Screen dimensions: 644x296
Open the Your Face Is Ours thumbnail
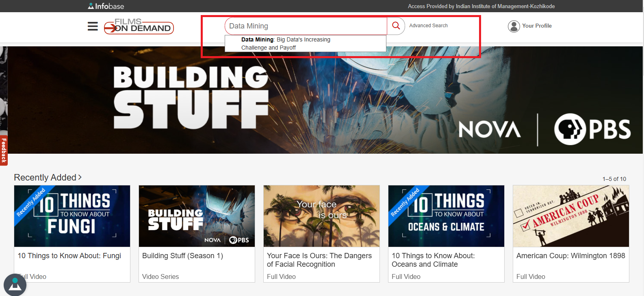[321, 216]
